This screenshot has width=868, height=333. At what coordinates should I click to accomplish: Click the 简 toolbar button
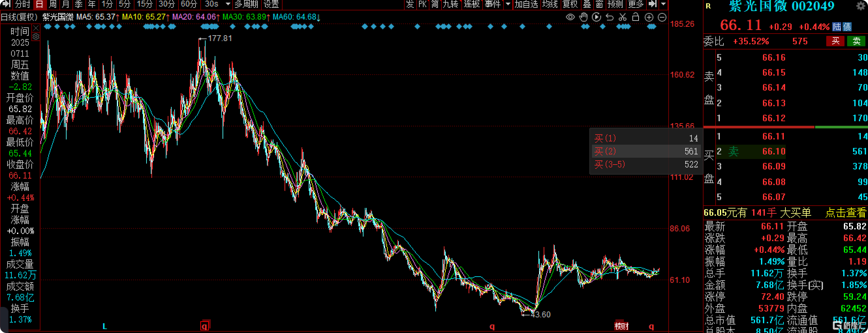click(x=435, y=4)
